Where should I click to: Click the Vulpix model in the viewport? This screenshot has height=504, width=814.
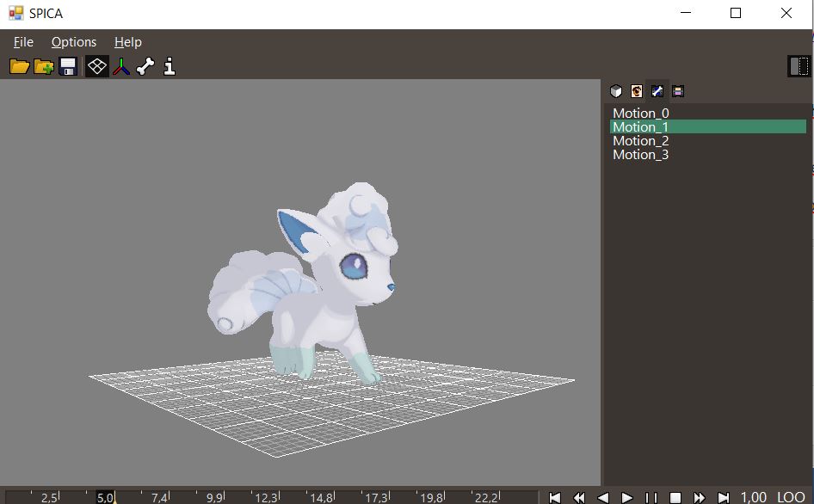(304, 283)
